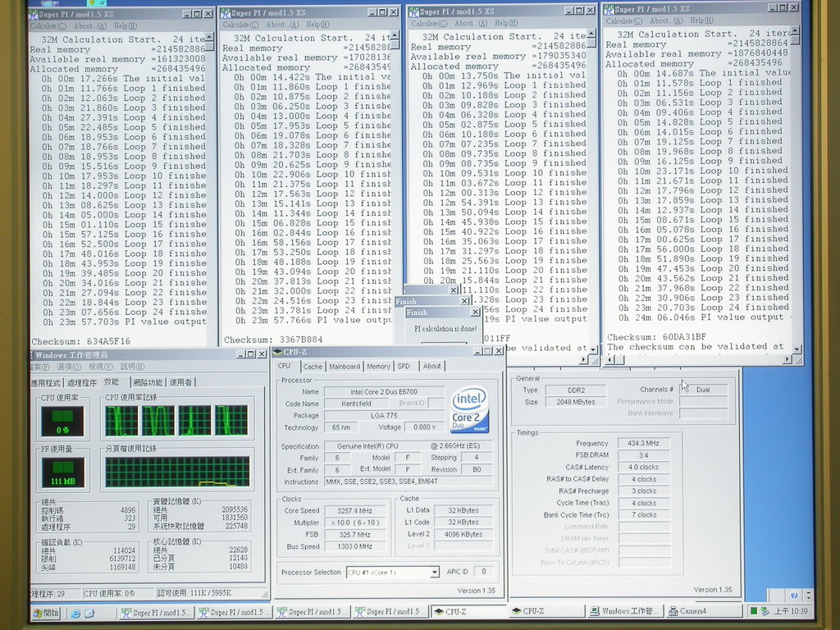Click the Intel Core 2 Duo logo
Viewport: 840px width, 630px height.
click(470, 410)
